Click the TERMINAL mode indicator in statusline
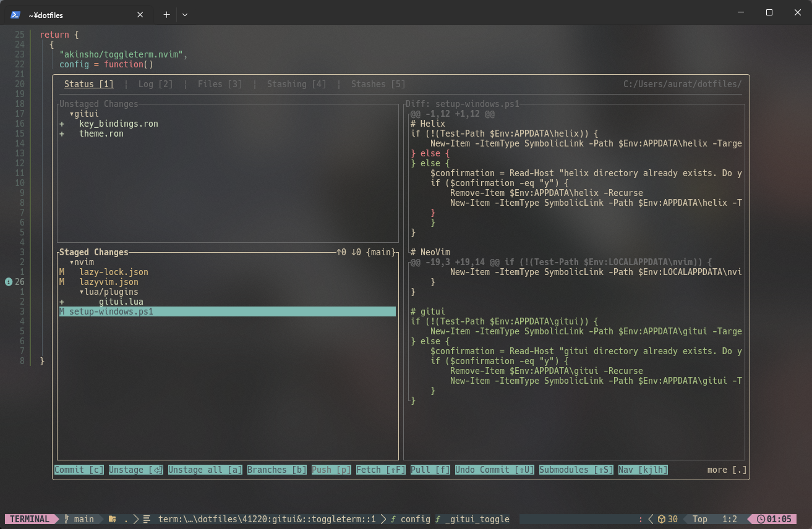 click(x=30, y=519)
